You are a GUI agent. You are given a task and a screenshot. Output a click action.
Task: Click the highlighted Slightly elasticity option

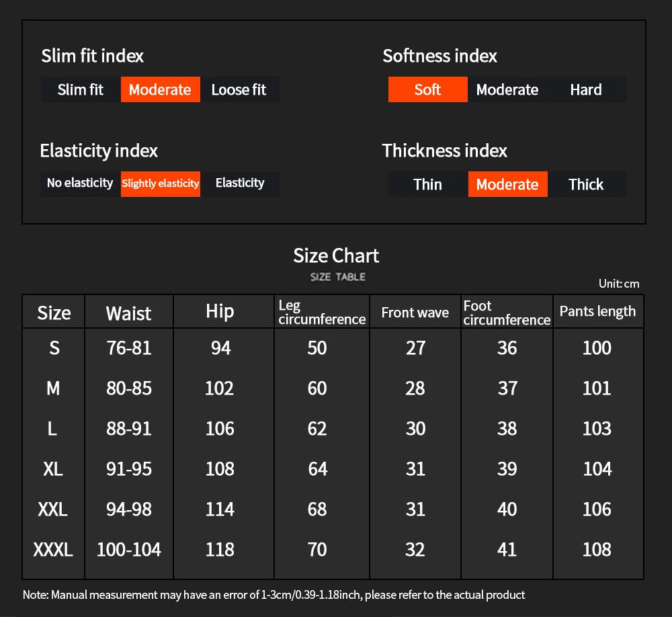click(x=161, y=183)
